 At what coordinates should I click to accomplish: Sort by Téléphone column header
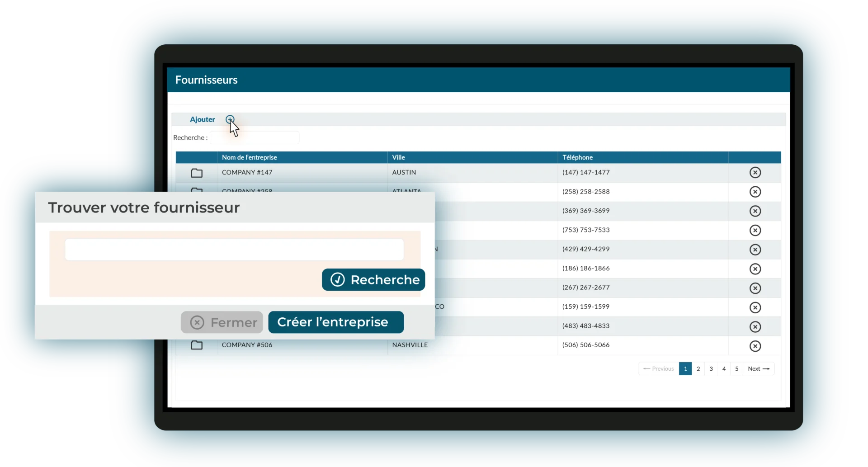pyautogui.click(x=643, y=157)
